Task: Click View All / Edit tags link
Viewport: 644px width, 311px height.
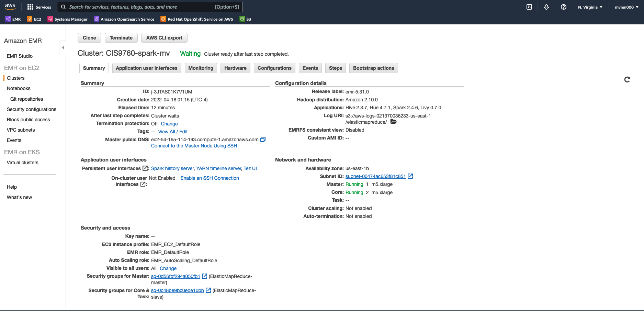Action: click(173, 132)
